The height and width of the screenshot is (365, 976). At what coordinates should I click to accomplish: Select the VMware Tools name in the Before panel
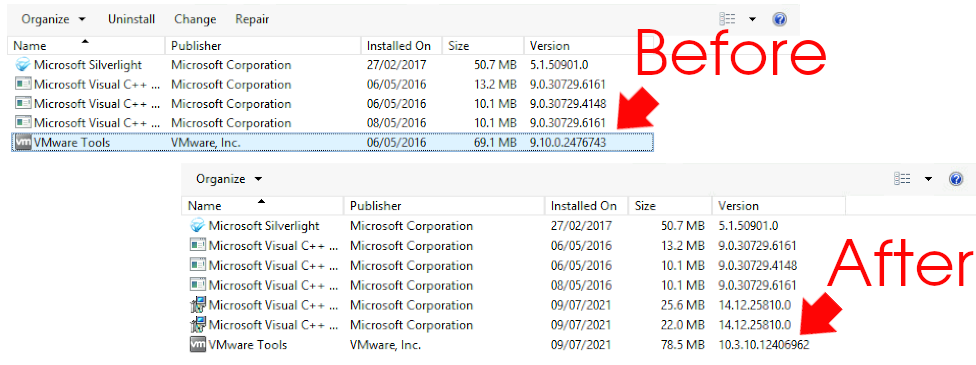[72, 143]
